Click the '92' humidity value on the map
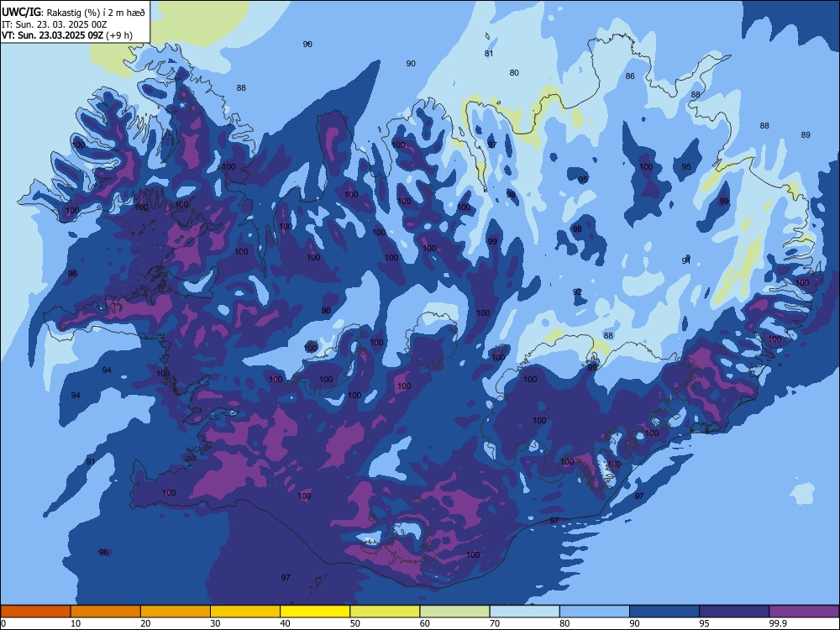Image resolution: width=840 pixels, height=630 pixels. (577, 292)
